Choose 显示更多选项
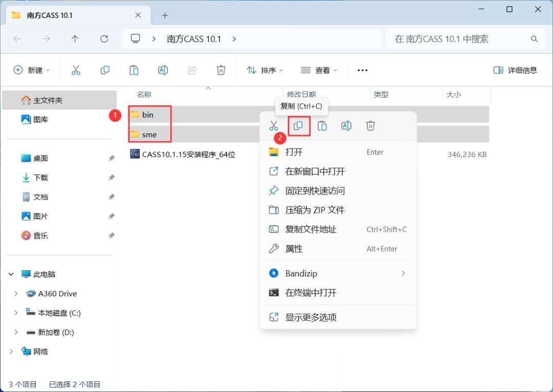Screen dimensions: 553x392 coord(338,317)
